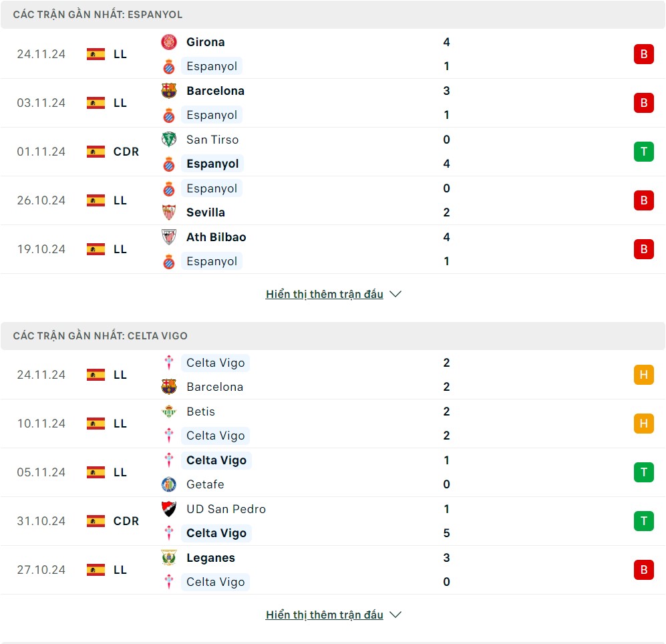Click the Spain flag for the 31.10.24 match
This screenshot has height=644, width=666.
(x=96, y=521)
